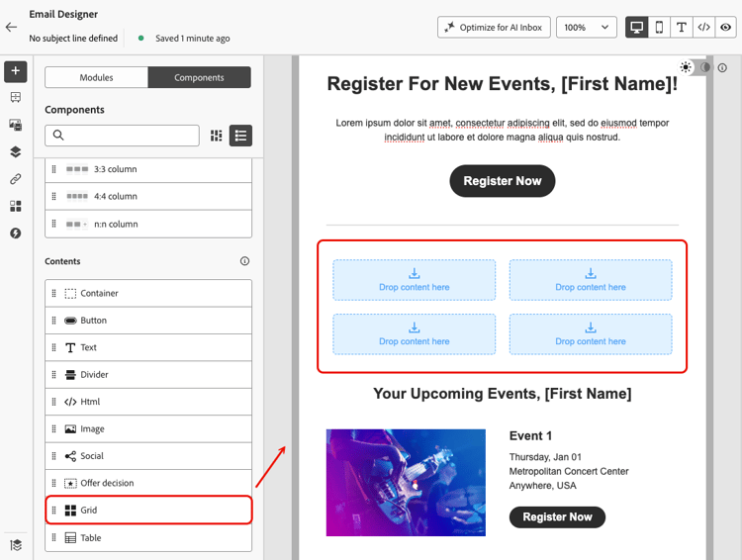This screenshot has height=560, width=742.
Task: Switch components to grid view
Action: (x=217, y=136)
